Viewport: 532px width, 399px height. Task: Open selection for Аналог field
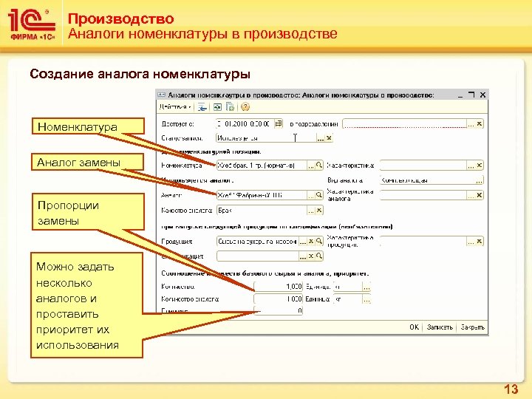[311, 195]
